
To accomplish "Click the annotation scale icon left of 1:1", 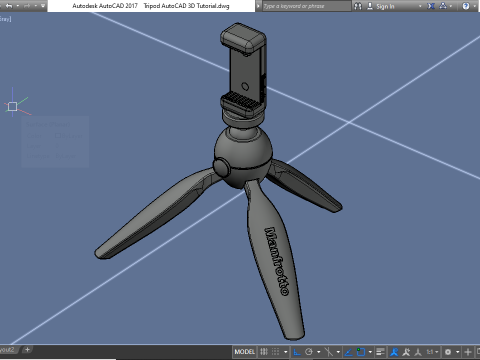I will tap(418, 352).
